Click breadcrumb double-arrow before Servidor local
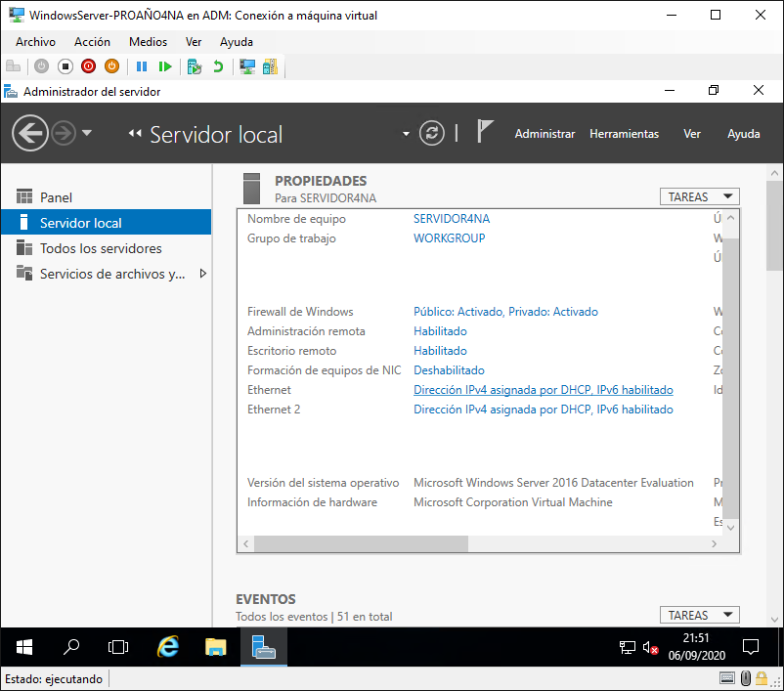This screenshot has height=691, width=784. point(135,133)
